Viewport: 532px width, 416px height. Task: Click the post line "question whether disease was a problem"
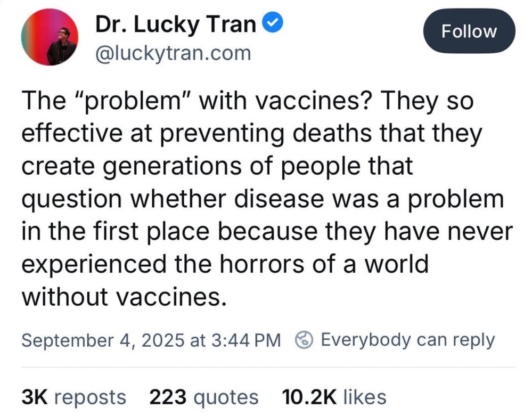click(262, 199)
